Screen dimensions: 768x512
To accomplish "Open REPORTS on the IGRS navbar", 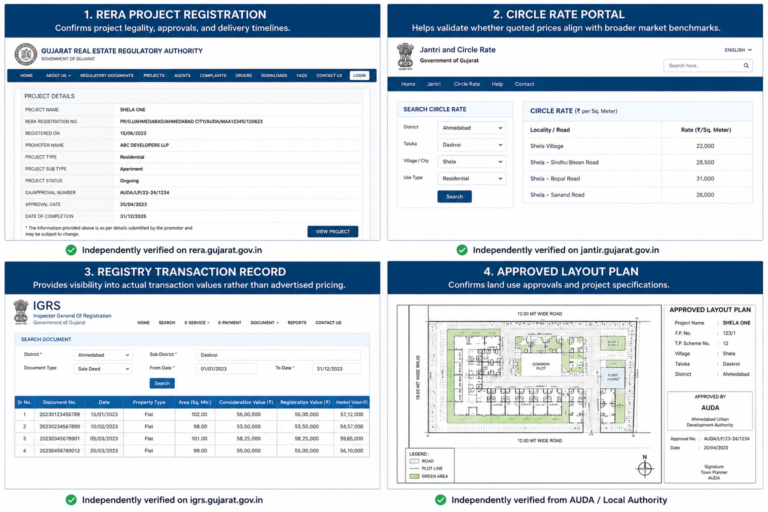I will 297,323.
